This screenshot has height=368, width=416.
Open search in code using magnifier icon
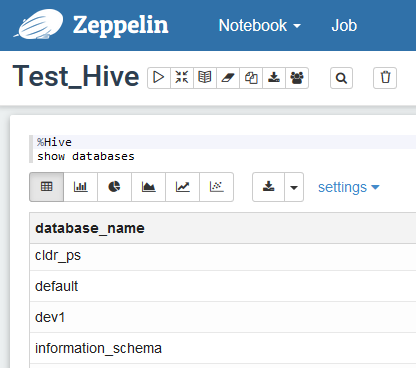click(x=341, y=78)
